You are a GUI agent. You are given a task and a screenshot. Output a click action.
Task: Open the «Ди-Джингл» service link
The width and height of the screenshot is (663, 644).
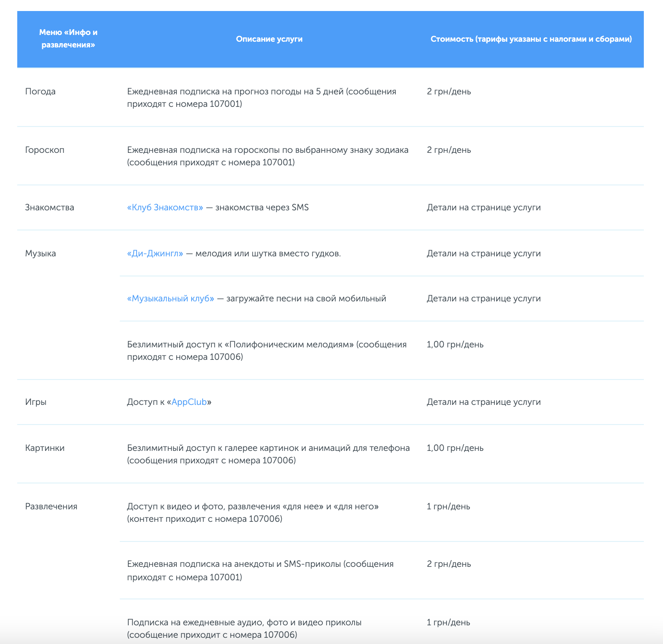tap(155, 253)
